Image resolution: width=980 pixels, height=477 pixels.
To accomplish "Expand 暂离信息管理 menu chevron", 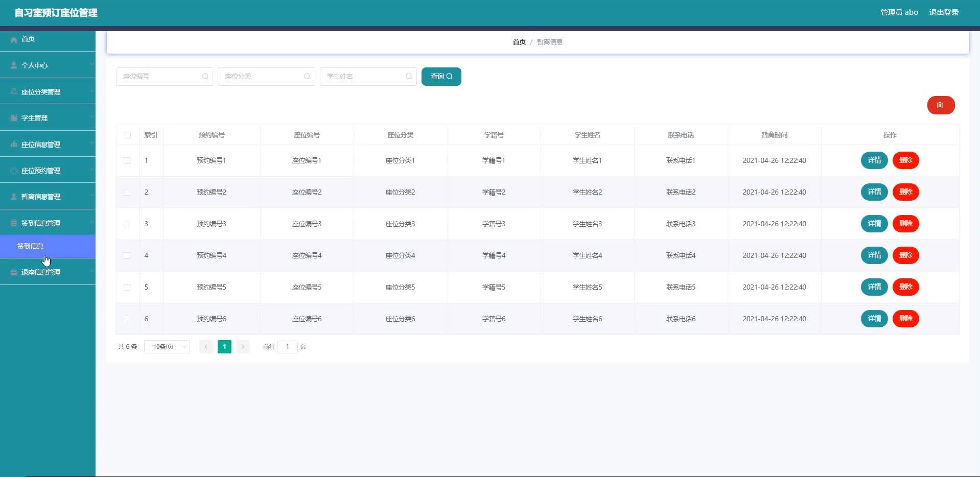I will [x=91, y=196].
